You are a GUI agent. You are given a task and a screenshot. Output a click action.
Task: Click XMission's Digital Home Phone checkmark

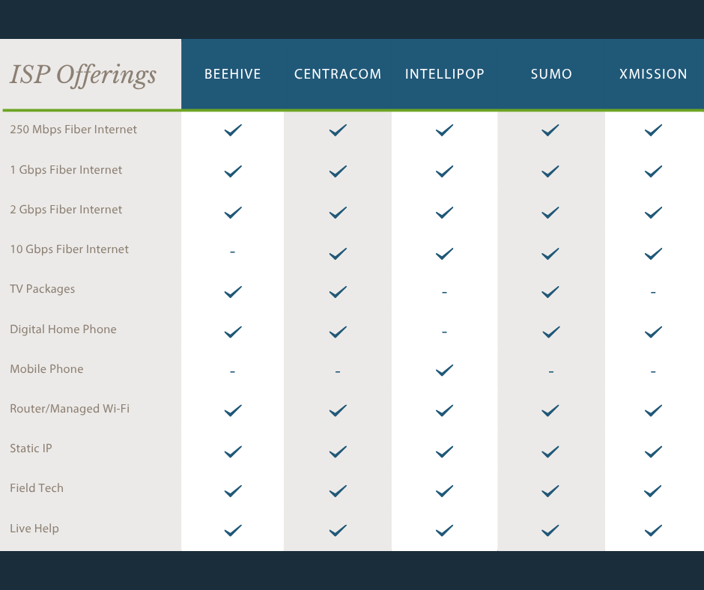[653, 332]
